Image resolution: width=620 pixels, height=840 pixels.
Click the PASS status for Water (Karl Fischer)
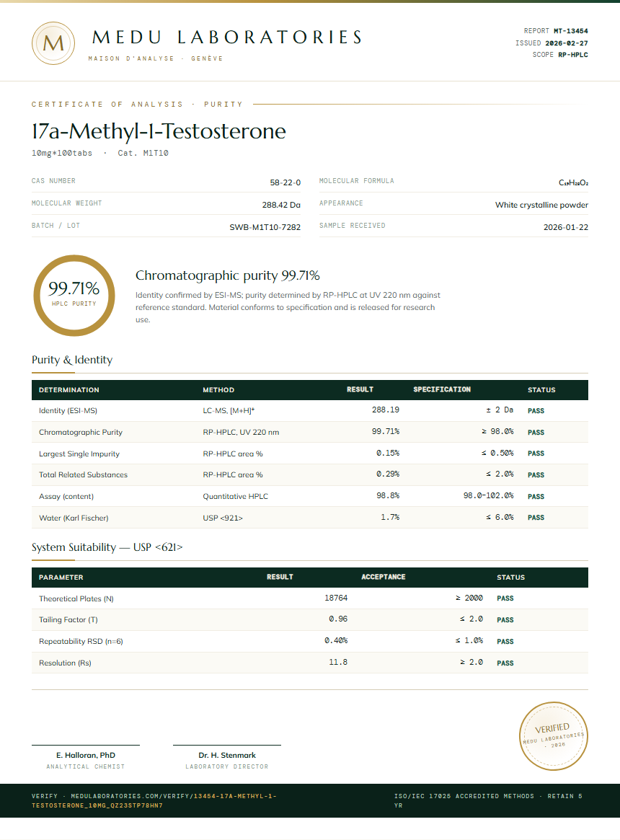(536, 518)
